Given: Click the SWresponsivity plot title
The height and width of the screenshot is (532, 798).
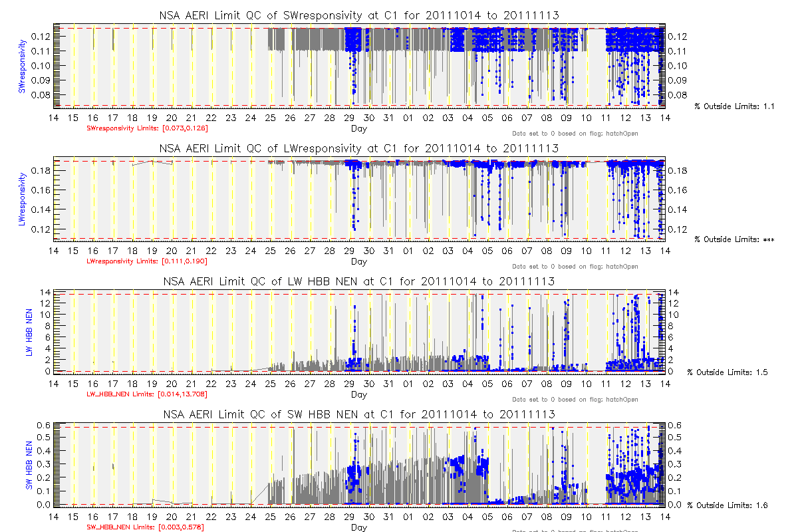Looking at the screenshot, I should (x=358, y=15).
